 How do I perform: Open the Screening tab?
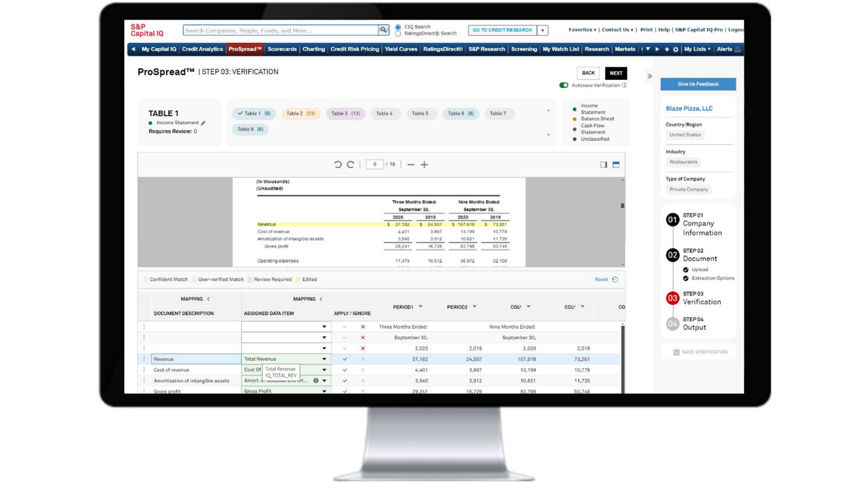(524, 49)
